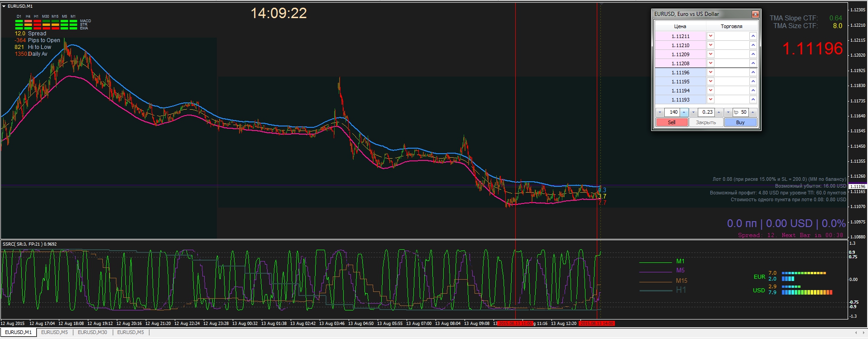Click the 0.23 volume field
The image size is (868, 339).
tap(706, 112)
